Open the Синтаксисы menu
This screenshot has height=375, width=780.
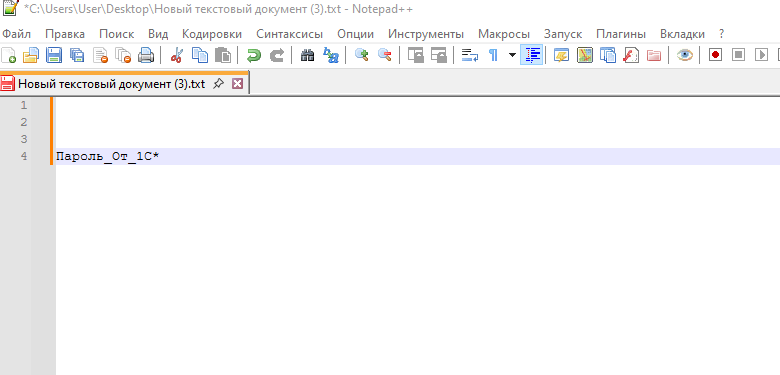(x=290, y=34)
